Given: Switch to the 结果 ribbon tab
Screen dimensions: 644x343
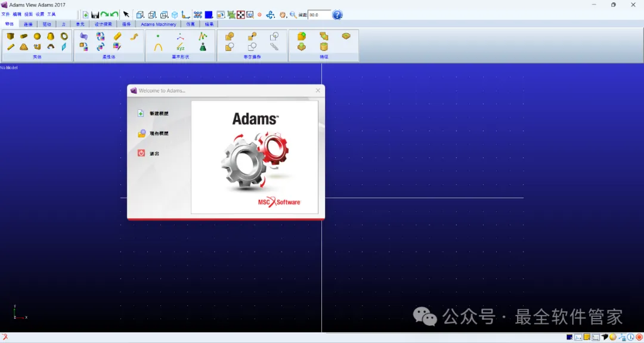Looking at the screenshot, I should coord(209,24).
